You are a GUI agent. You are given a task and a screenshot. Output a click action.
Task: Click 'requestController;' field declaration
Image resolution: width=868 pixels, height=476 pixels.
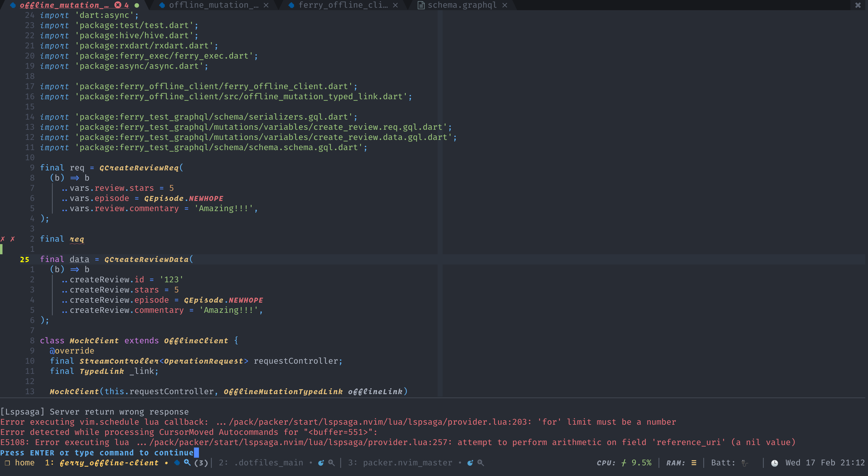pyautogui.click(x=298, y=361)
